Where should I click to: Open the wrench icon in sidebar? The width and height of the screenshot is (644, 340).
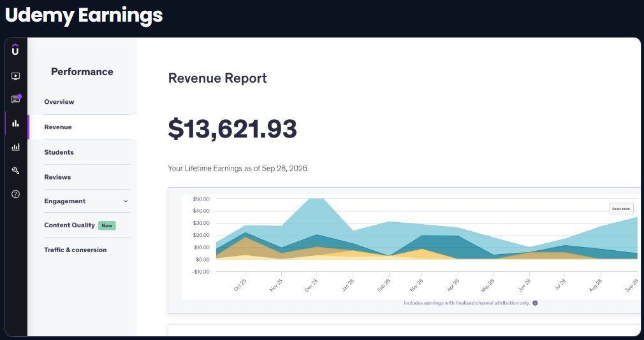click(15, 171)
